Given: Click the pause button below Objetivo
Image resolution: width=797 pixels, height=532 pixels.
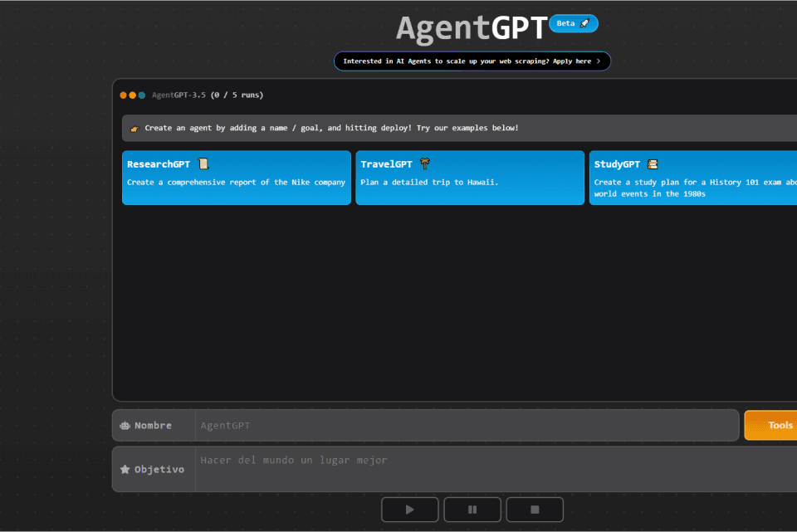Looking at the screenshot, I should [472, 509].
